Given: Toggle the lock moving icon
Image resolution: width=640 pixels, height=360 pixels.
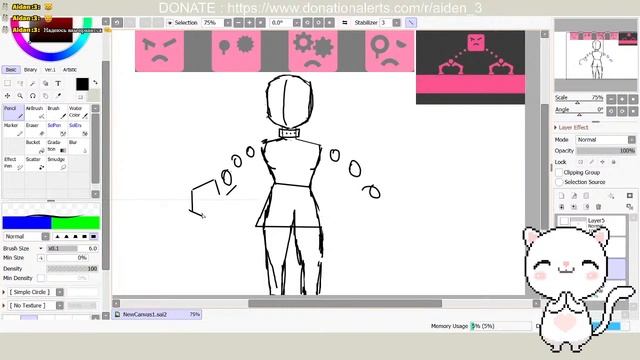Looking at the screenshot, I should pos(602,162).
